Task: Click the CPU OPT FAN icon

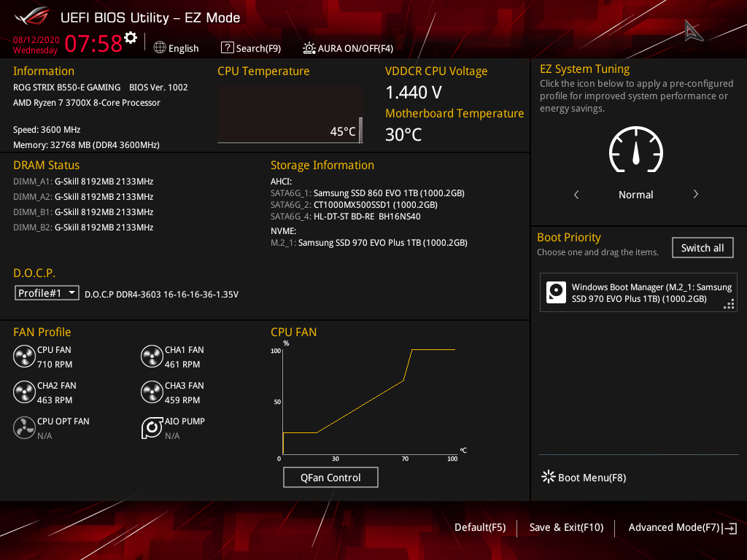Action: 24,427
